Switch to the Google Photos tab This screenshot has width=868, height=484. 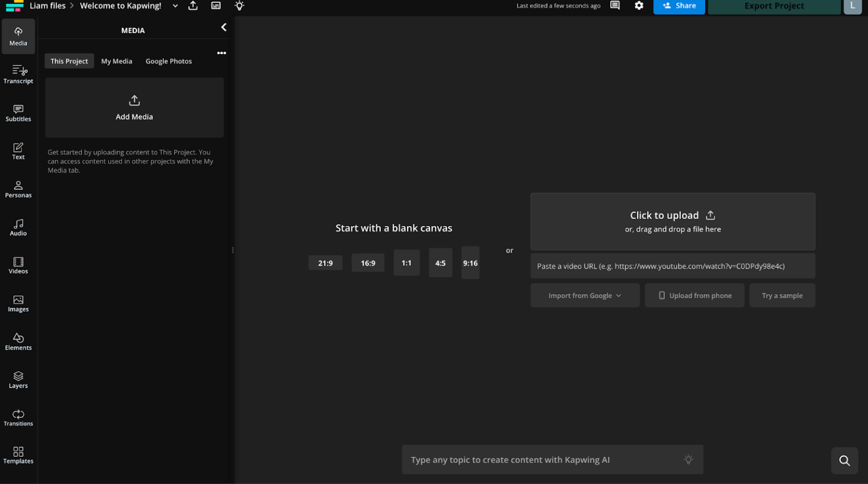(x=168, y=61)
